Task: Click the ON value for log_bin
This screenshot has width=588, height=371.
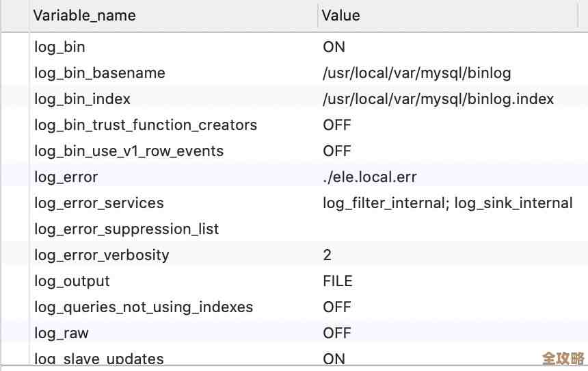Action: pos(334,47)
